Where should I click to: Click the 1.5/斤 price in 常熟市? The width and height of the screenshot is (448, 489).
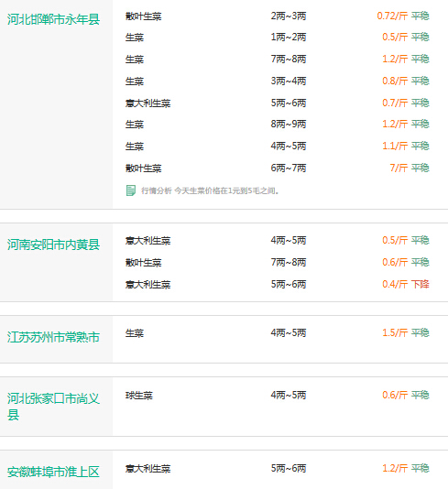pos(395,332)
